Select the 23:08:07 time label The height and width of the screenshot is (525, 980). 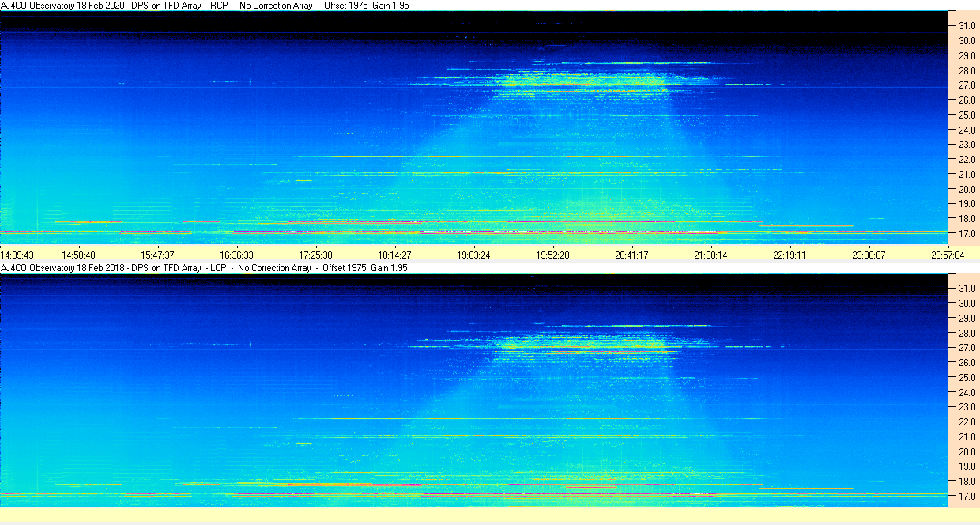(x=869, y=255)
